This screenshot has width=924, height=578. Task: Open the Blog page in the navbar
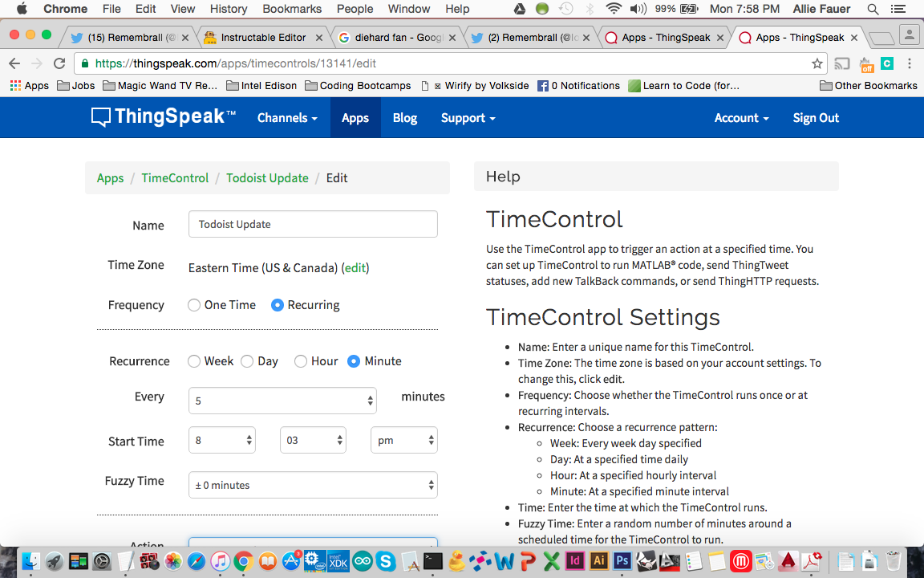click(405, 118)
